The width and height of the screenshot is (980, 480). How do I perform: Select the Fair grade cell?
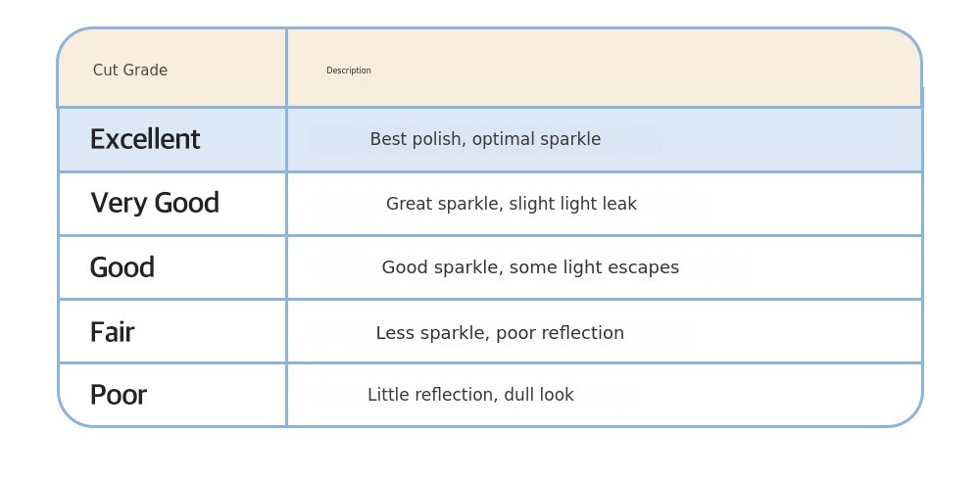tap(112, 332)
